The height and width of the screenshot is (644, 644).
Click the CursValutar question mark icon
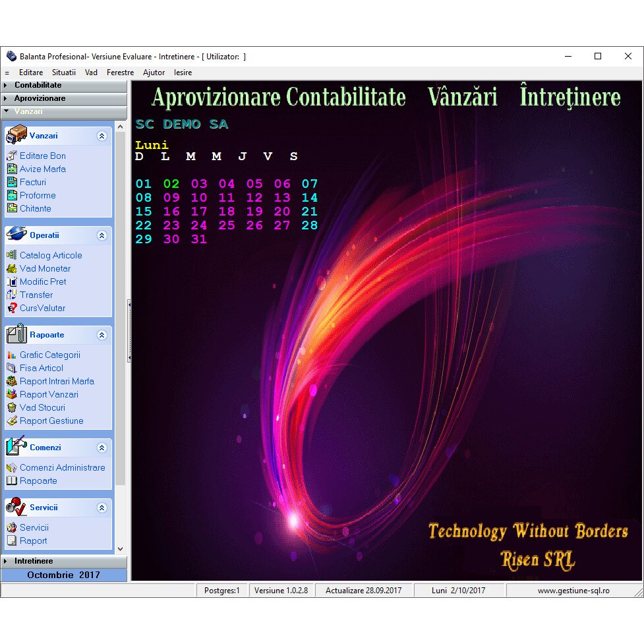pyautogui.click(x=12, y=308)
